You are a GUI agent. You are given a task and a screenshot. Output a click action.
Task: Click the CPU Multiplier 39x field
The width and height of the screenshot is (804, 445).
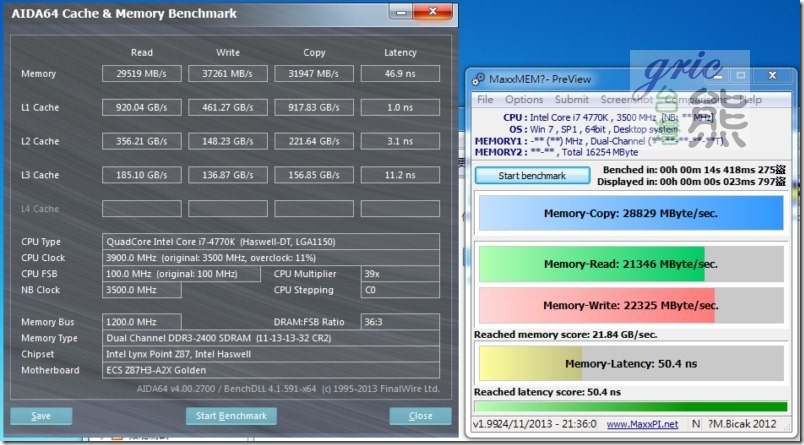(400, 274)
